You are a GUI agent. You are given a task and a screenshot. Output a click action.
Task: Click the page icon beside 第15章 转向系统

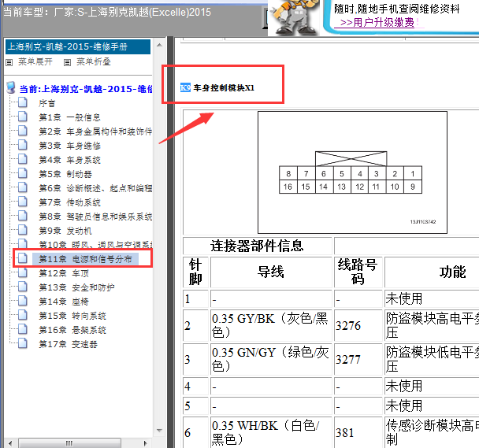(x=23, y=316)
